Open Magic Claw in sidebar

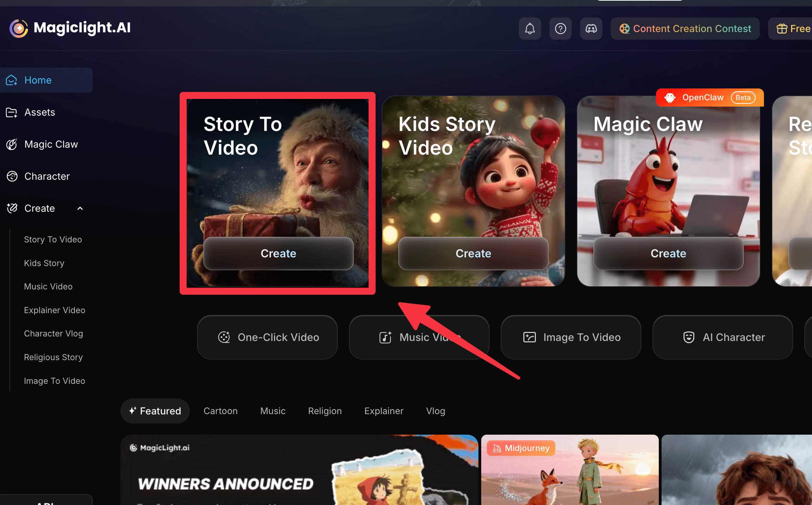pyautogui.click(x=51, y=144)
